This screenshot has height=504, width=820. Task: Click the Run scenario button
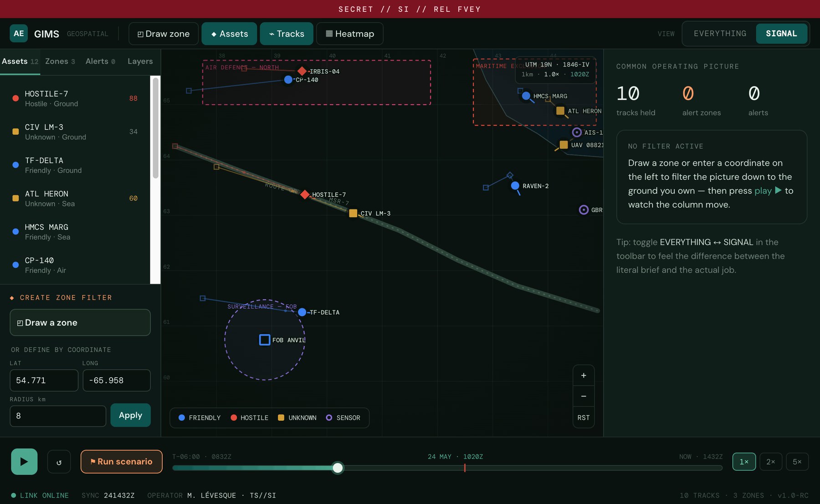pos(122,462)
